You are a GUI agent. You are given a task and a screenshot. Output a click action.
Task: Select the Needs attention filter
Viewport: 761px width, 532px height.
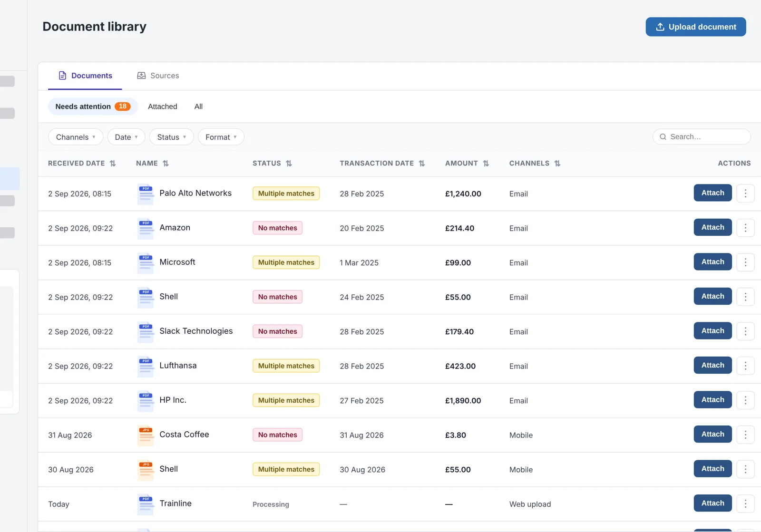(x=93, y=106)
